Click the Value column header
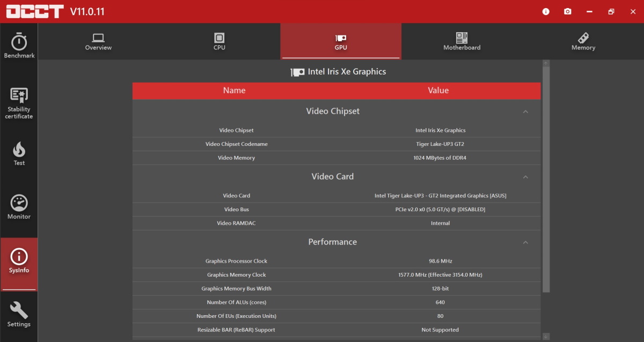Image resolution: width=644 pixels, height=342 pixels. coord(438,91)
